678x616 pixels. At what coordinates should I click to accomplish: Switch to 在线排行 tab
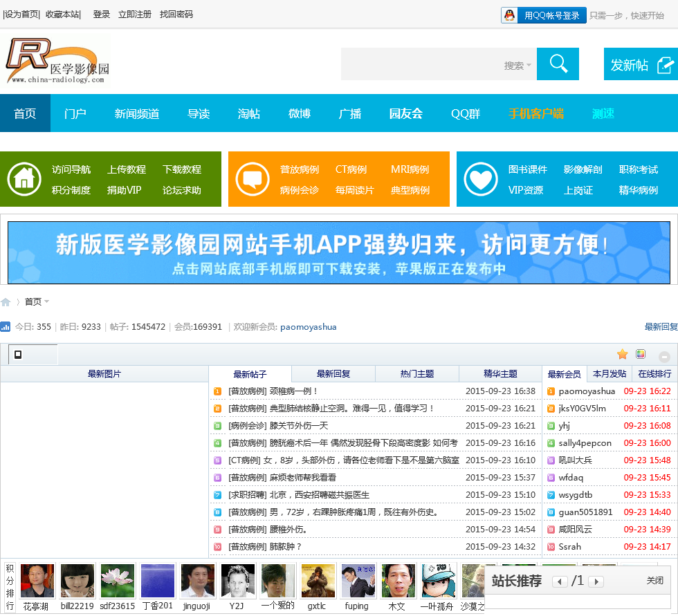click(x=654, y=373)
